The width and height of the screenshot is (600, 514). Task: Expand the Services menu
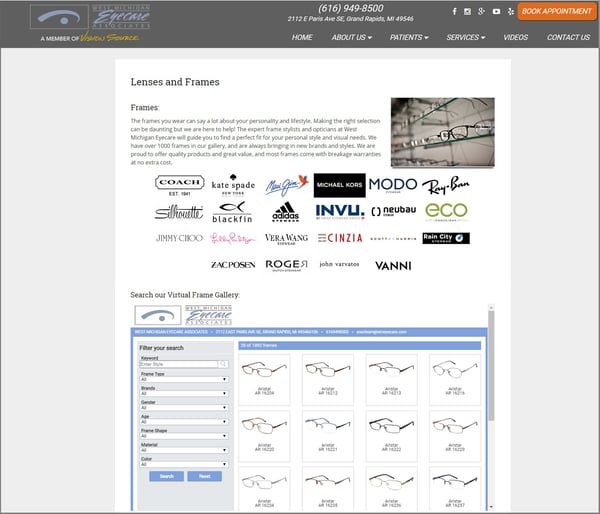[465, 38]
